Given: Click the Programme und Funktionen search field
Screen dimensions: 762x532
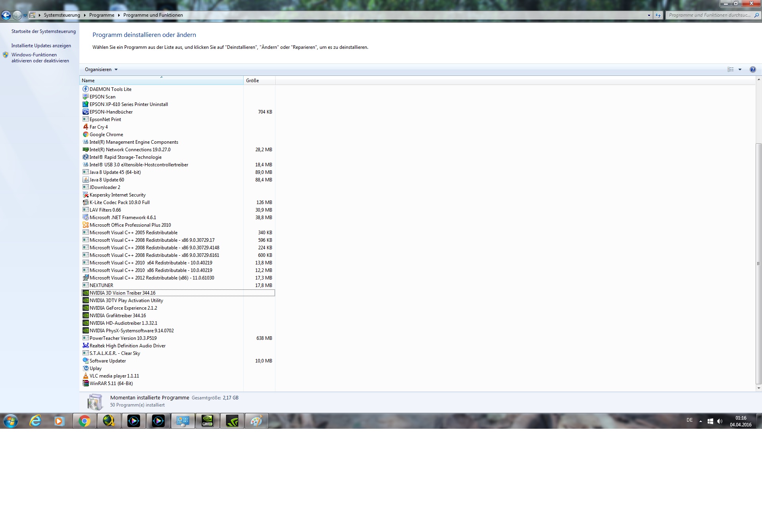Looking at the screenshot, I should [x=709, y=15].
